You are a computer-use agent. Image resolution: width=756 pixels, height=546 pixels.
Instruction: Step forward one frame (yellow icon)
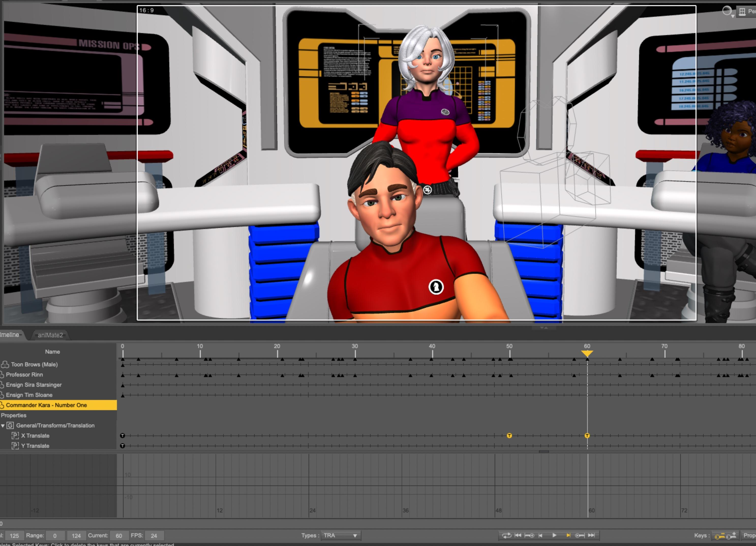point(568,535)
